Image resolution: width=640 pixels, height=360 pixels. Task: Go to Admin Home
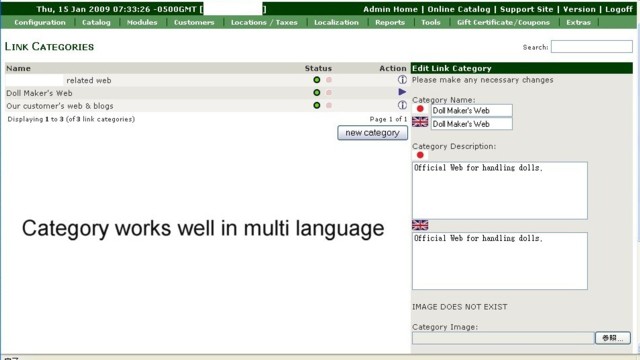(x=390, y=9)
